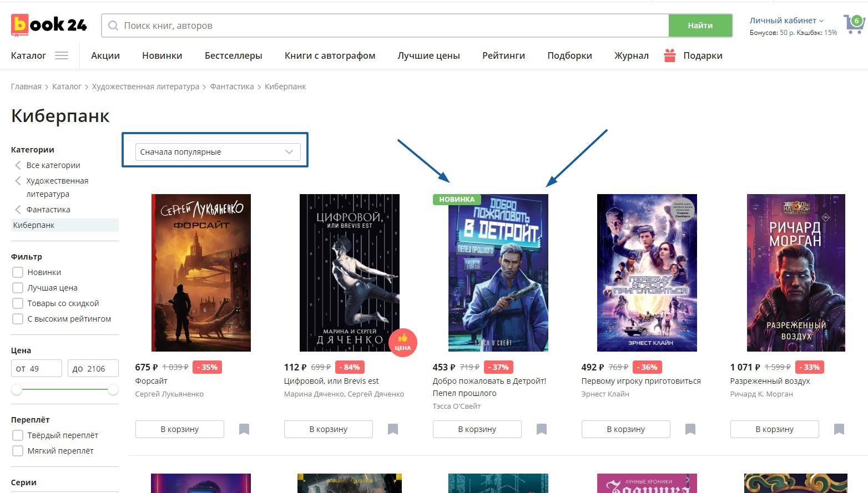868x493 pixels.
Task: Open author link Сергей Лукьяненко
Action: click(x=169, y=394)
